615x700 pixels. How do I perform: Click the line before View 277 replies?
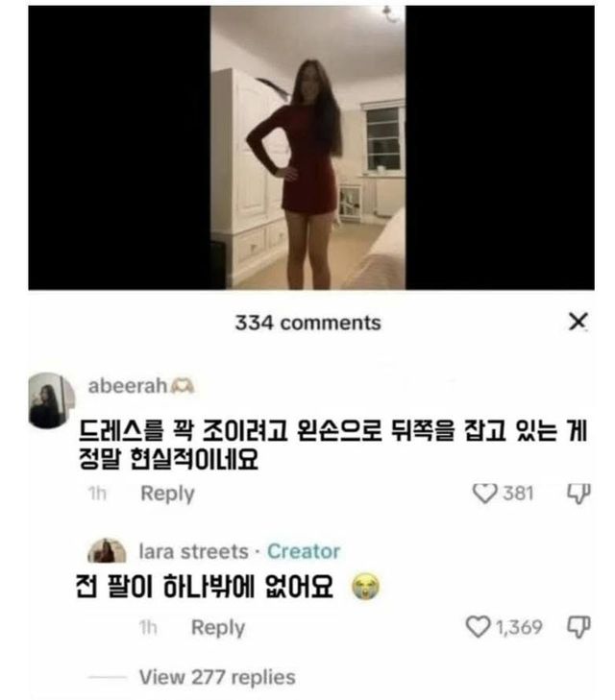coord(108,677)
